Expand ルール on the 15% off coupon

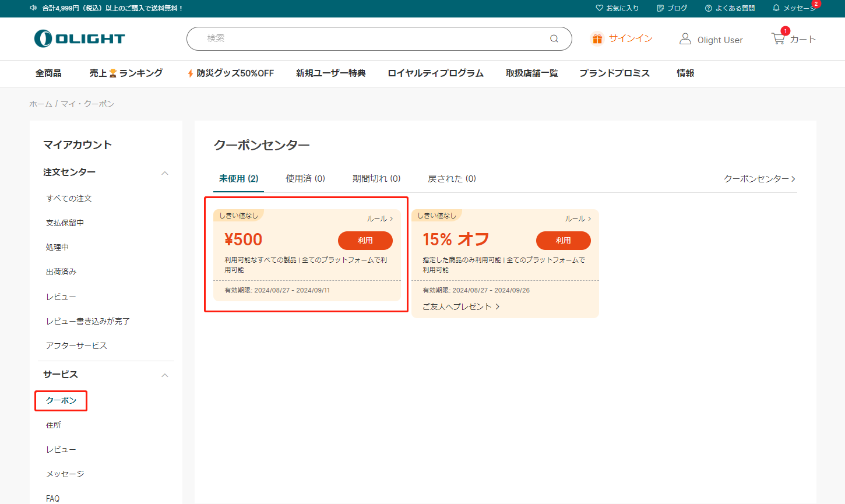pos(578,219)
